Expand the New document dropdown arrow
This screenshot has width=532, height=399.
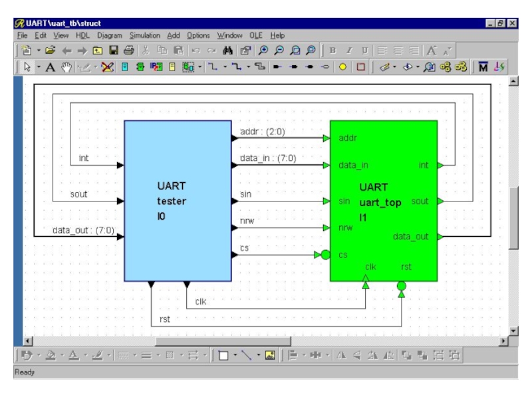point(37,50)
